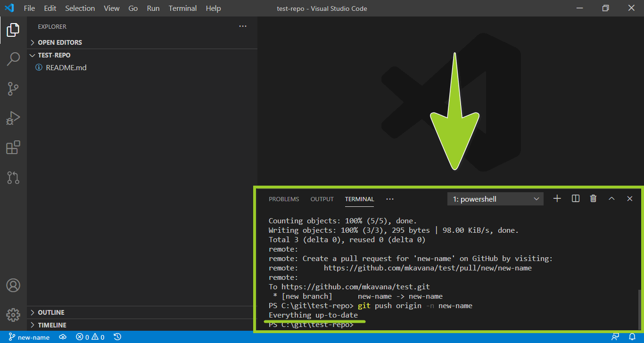Open the GitHub Pull Requests view

tap(13, 177)
